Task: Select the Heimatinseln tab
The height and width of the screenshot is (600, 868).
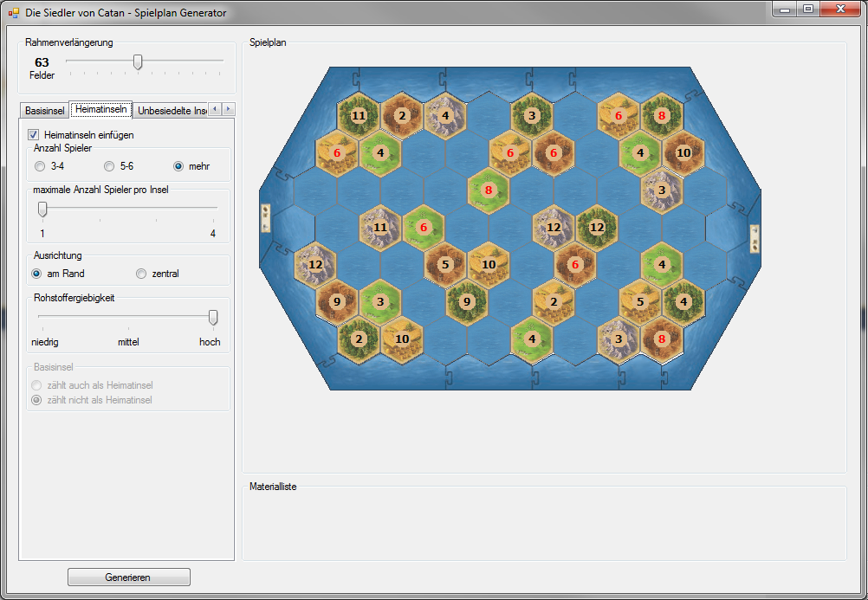Action: 100,109
